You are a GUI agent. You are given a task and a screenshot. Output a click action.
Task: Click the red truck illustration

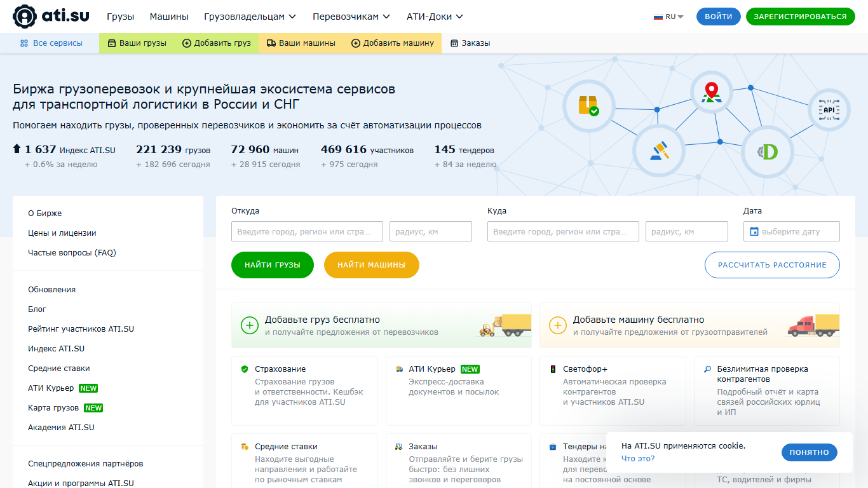(813, 325)
